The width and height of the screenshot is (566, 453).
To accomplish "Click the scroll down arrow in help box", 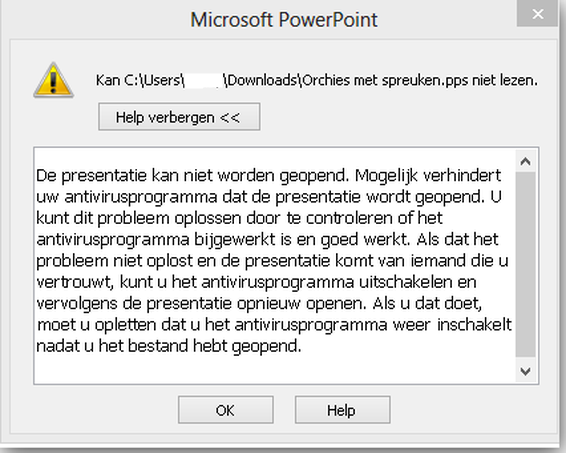I will point(525,371).
